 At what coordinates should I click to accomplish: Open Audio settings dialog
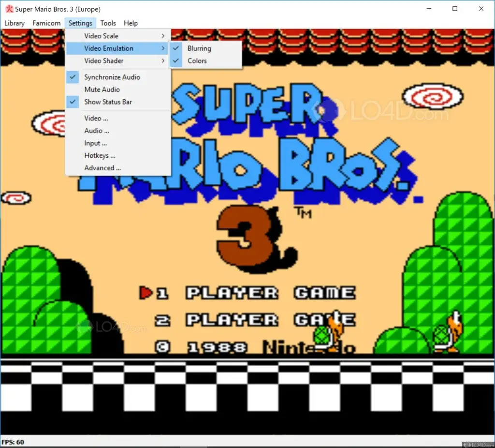point(118,131)
